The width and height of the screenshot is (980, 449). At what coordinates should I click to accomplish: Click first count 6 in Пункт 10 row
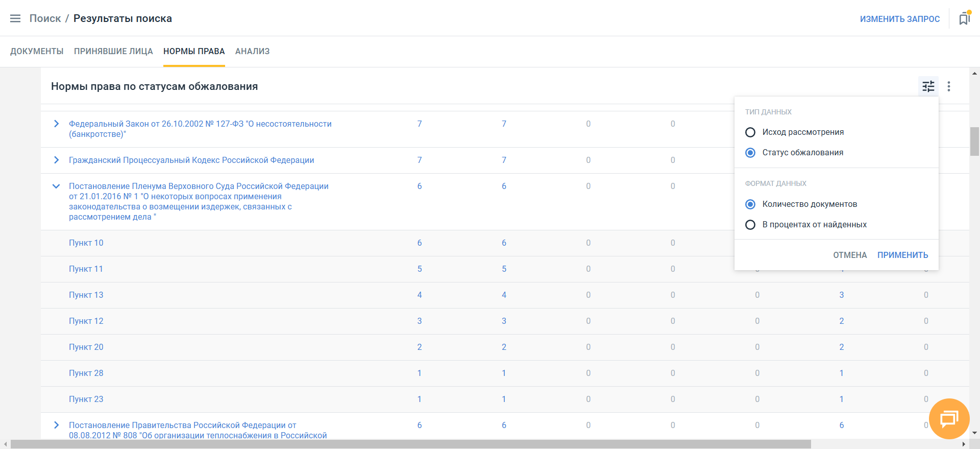pyautogui.click(x=420, y=243)
